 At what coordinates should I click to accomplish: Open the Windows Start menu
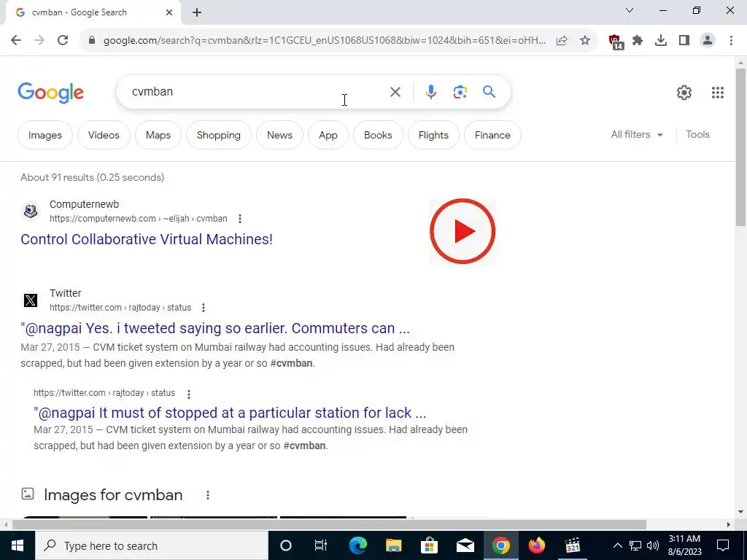(x=18, y=545)
